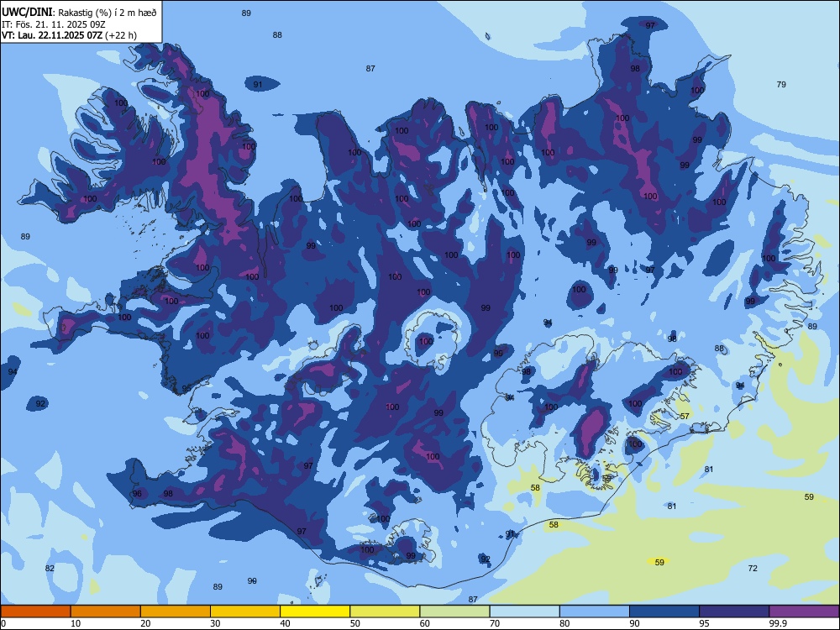Select the humidity value 95 on the map

186,389
